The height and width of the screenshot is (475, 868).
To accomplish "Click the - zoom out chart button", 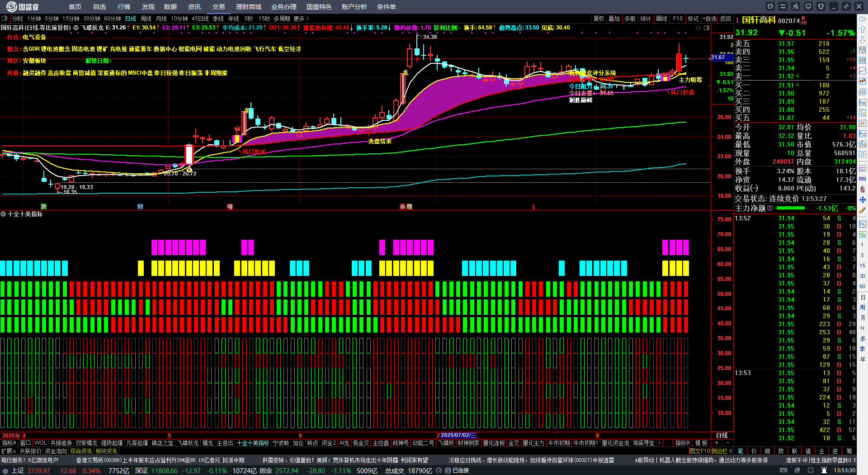I will pos(727,443).
